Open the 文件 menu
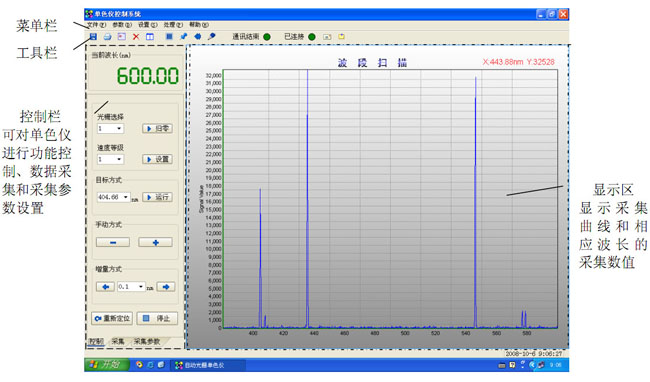Viewport: 650px width, 382px height. tap(96, 25)
